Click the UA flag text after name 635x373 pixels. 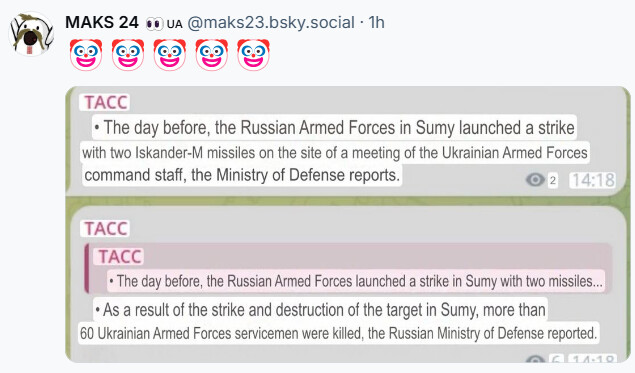point(175,24)
